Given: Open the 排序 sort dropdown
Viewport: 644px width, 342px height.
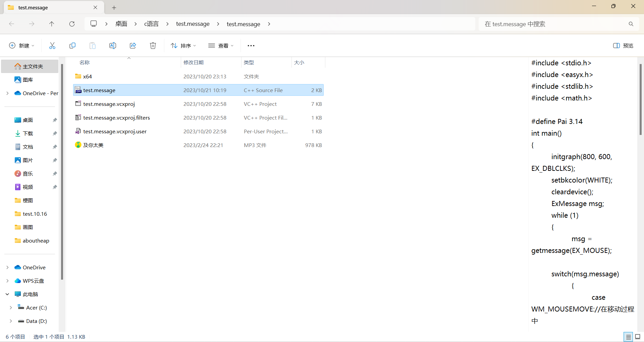Looking at the screenshot, I should (183, 46).
